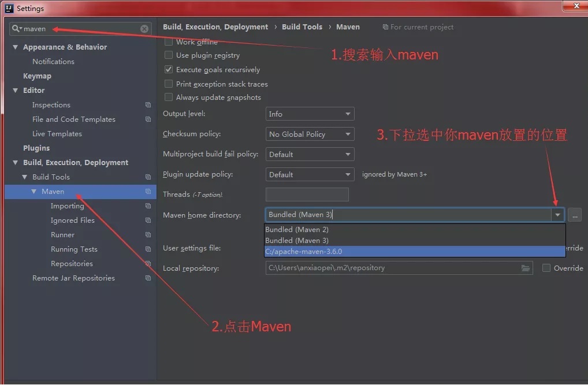Enable Always update snapshots

(169, 98)
